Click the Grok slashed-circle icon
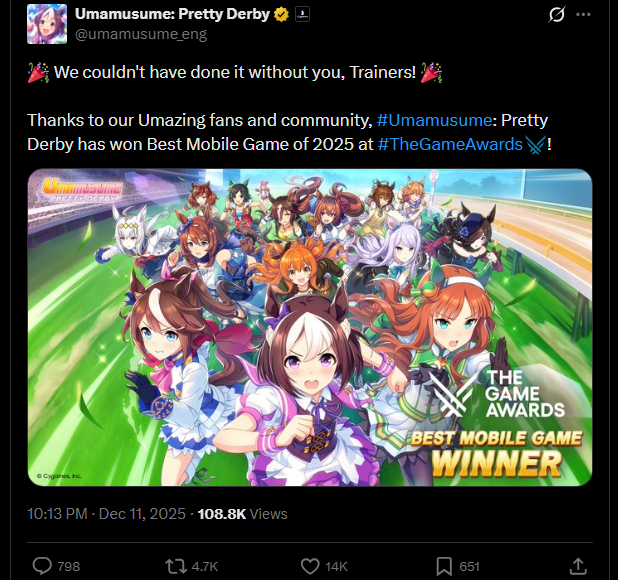The image size is (618, 580). pyautogui.click(x=557, y=15)
